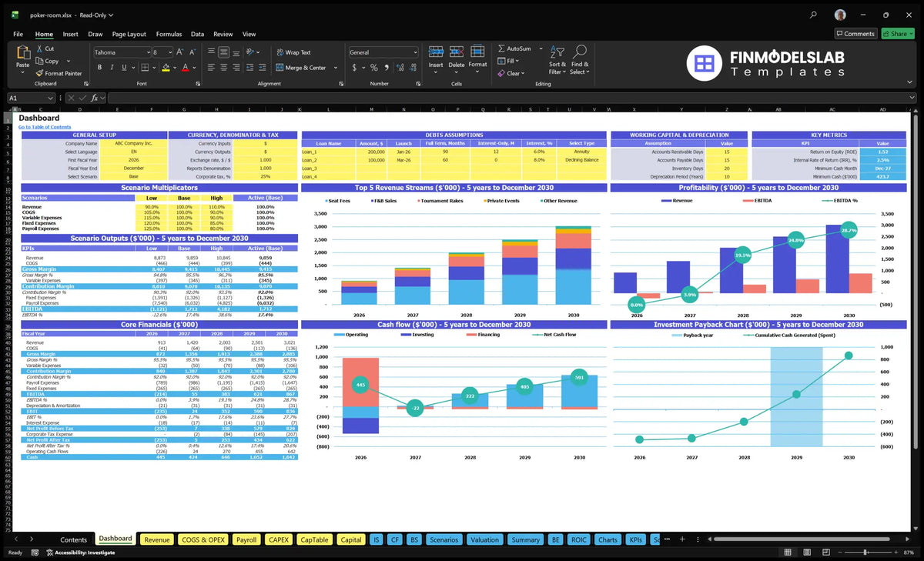Apply cell borders with the Borders icon
This screenshot has height=561, width=924.
[146, 68]
